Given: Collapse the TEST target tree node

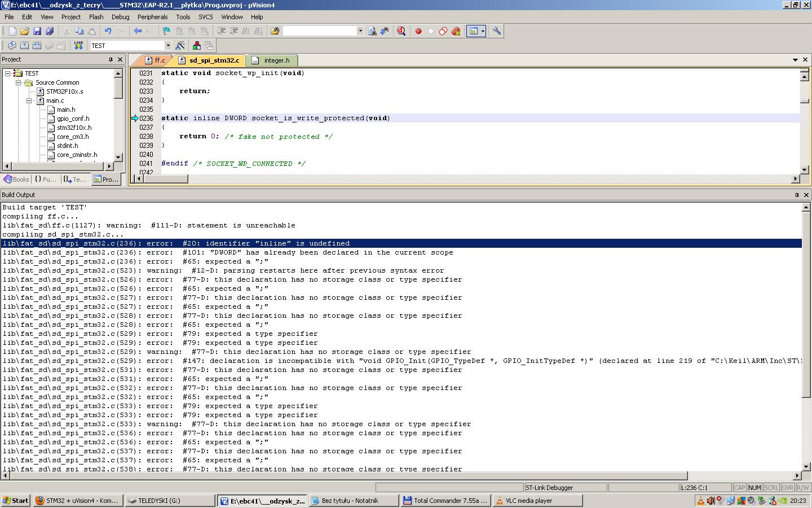Looking at the screenshot, I should [x=7, y=73].
